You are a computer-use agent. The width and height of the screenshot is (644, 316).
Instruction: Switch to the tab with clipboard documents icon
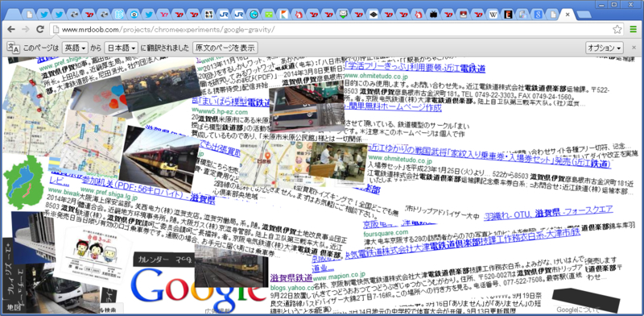click(x=522, y=15)
